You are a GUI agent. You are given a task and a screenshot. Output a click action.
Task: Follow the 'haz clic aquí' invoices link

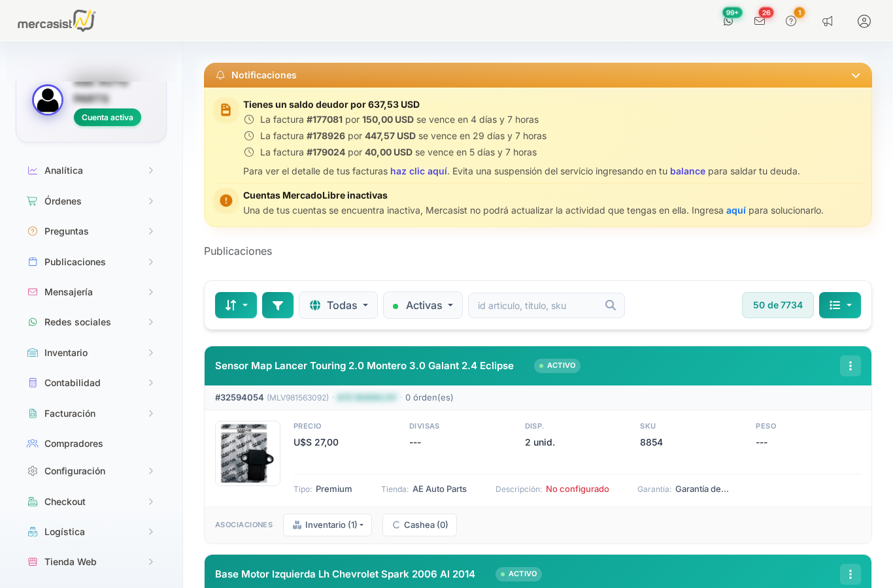(x=418, y=171)
